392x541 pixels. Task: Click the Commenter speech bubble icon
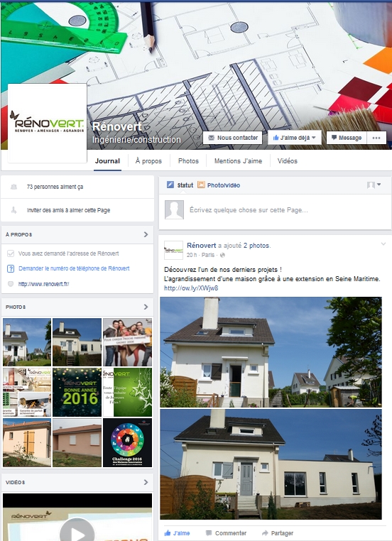pos(208,532)
